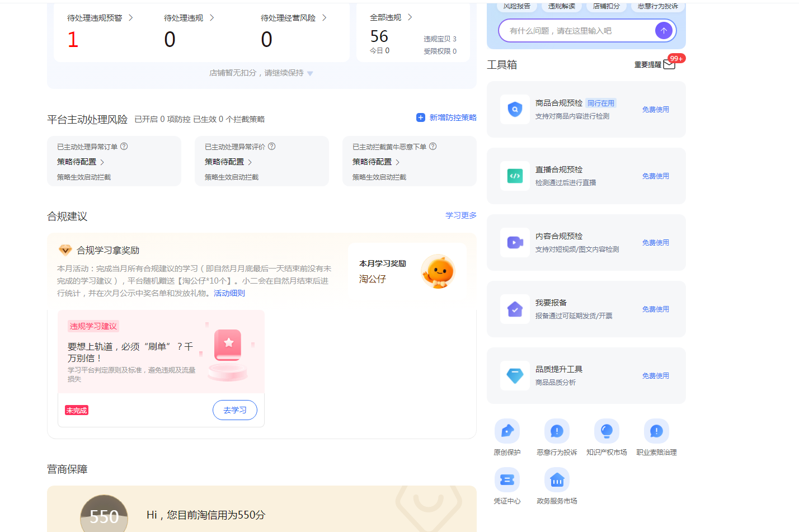Open the 职业索赔治理 icon
Viewport: 799px width, 532px height.
[656, 431]
